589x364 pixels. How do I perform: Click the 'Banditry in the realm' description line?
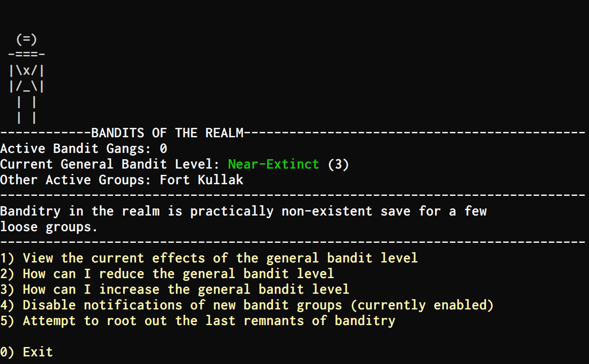[x=243, y=211]
